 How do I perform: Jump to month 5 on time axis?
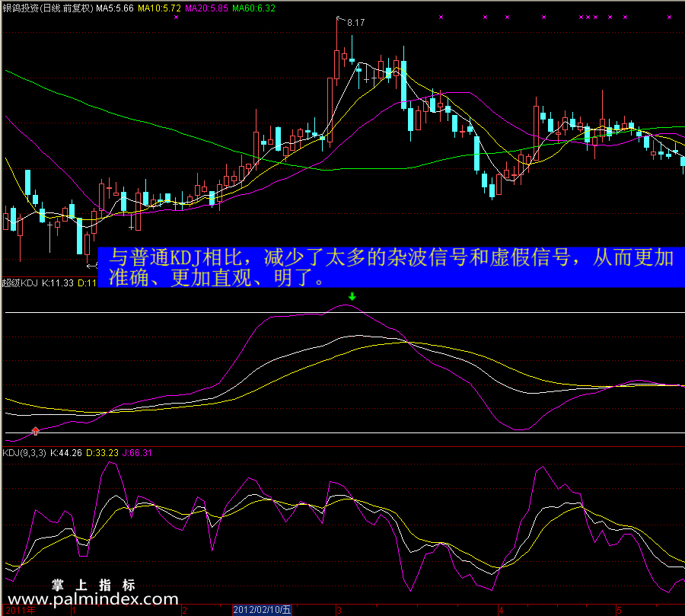(x=619, y=611)
